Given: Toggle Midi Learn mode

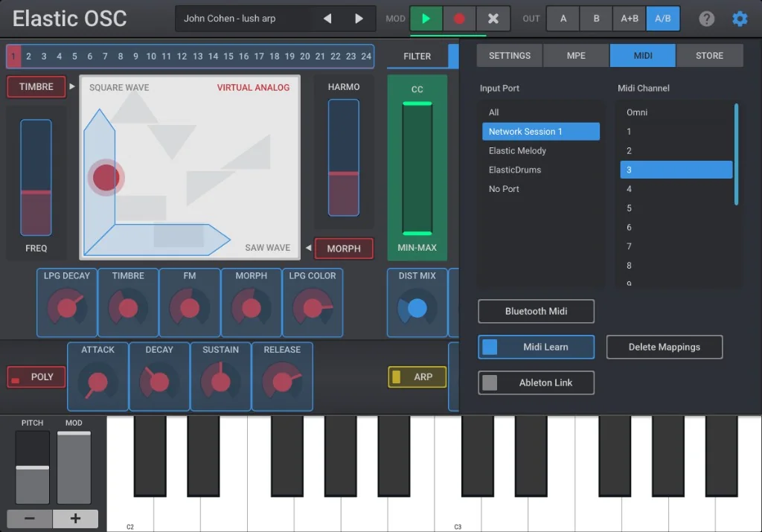Looking at the screenshot, I should 536,347.
